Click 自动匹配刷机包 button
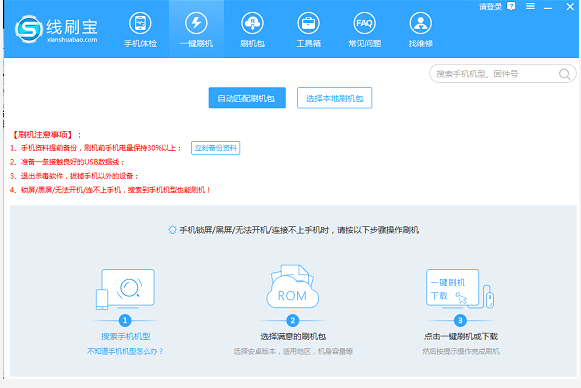 [247, 98]
